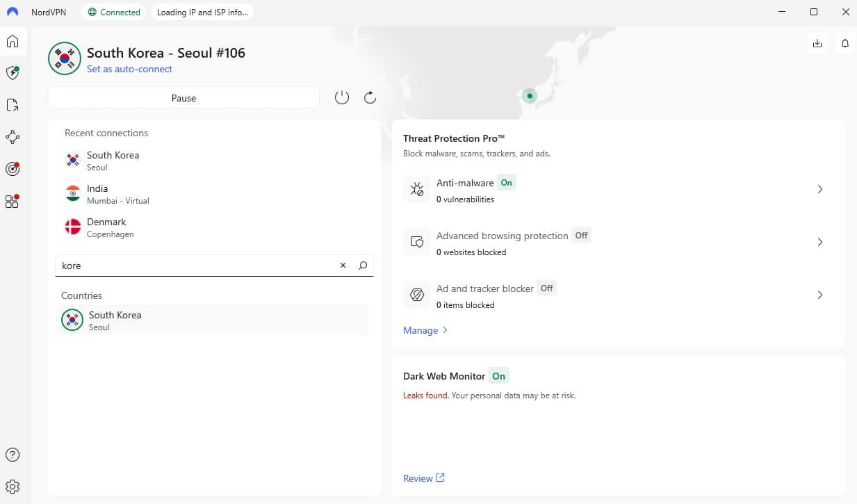This screenshot has height=504, width=857.
Task: Click the Review link for Dark Web Monitor
Action: click(423, 478)
